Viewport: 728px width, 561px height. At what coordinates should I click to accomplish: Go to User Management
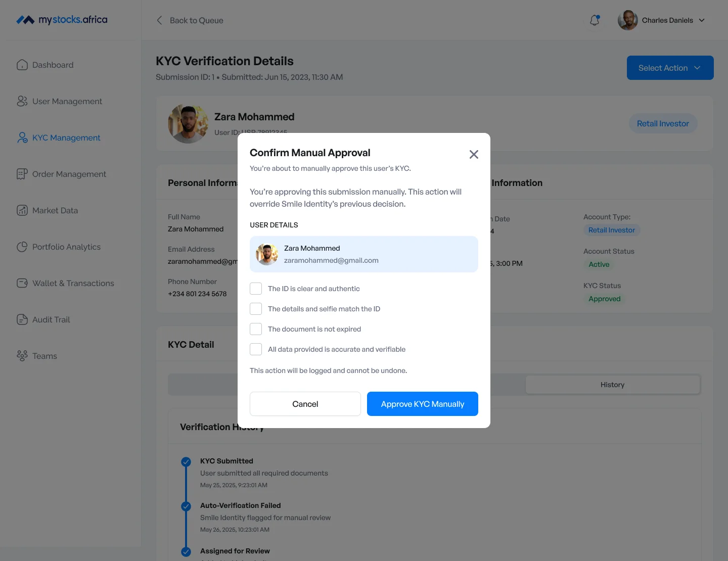[67, 101]
